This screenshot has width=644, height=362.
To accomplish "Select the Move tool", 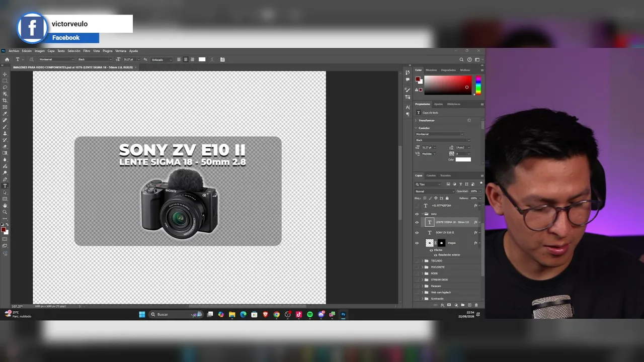I will (5, 74).
